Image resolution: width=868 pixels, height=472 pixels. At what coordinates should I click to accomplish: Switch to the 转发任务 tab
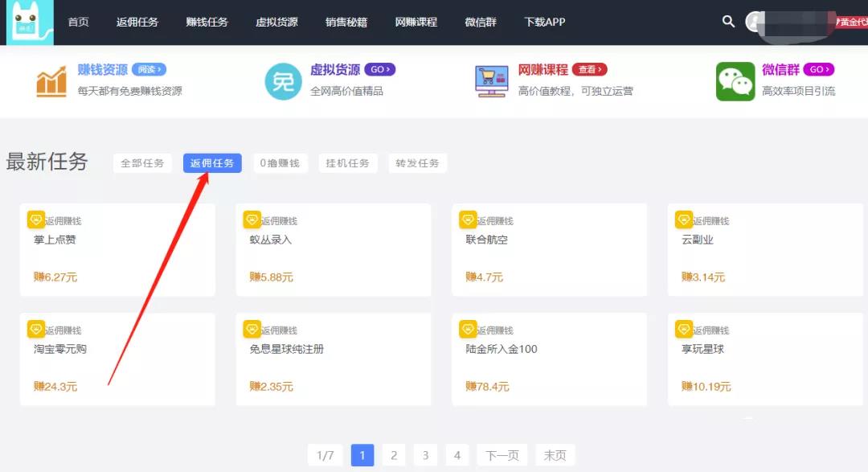[417, 162]
